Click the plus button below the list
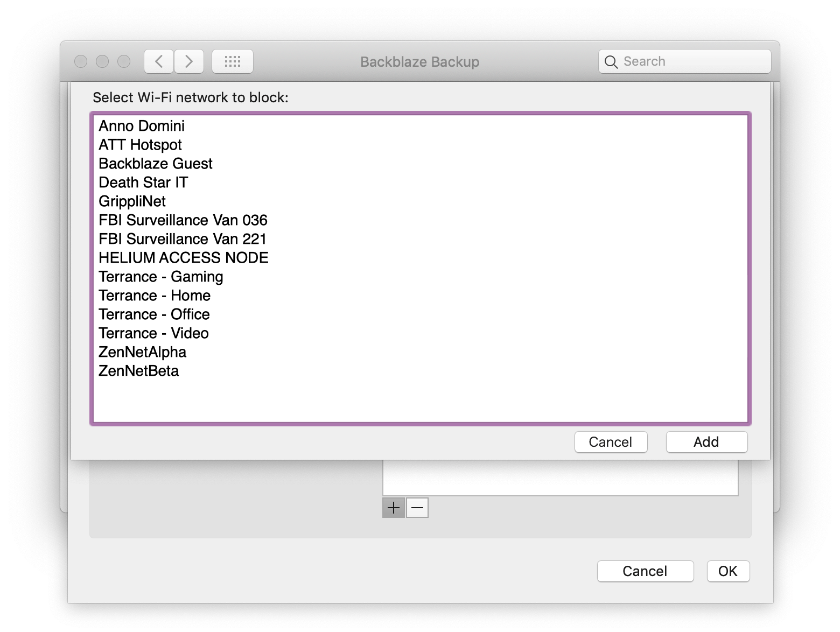The width and height of the screenshot is (840, 632). coord(394,508)
